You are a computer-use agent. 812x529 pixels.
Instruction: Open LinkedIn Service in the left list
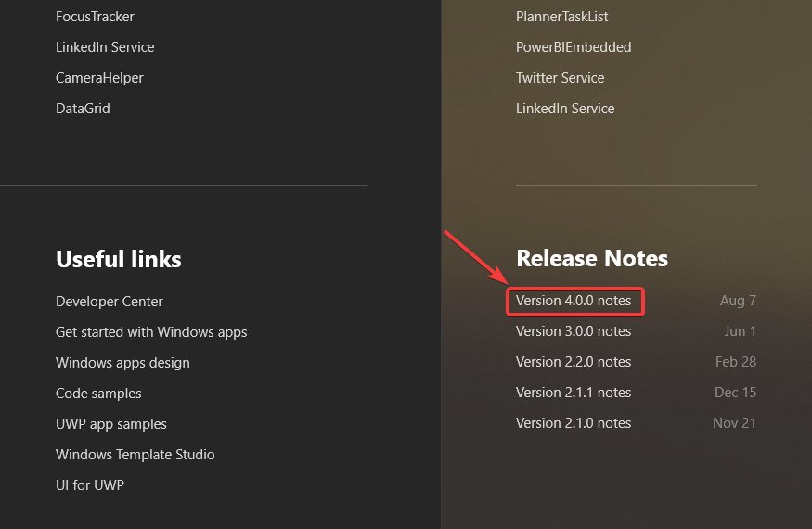pyautogui.click(x=105, y=47)
